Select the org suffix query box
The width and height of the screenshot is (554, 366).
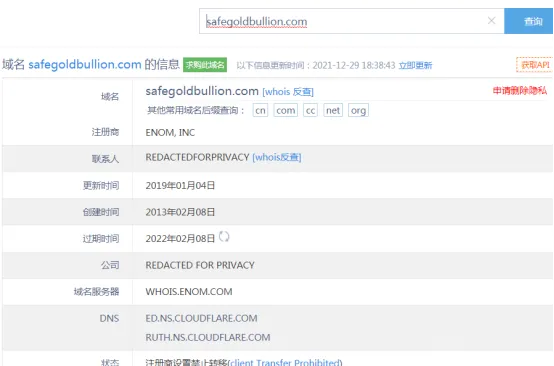coord(358,110)
